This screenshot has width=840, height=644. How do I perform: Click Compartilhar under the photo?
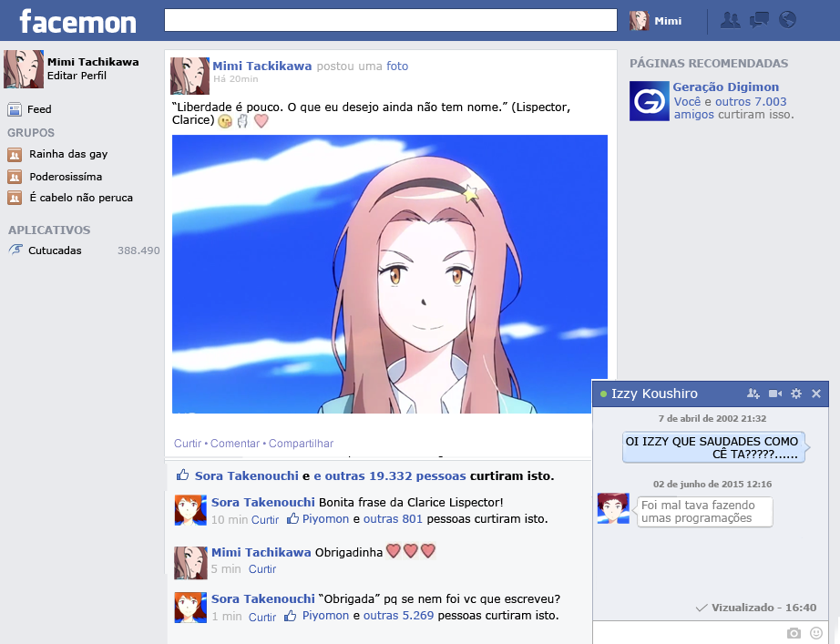(301, 444)
